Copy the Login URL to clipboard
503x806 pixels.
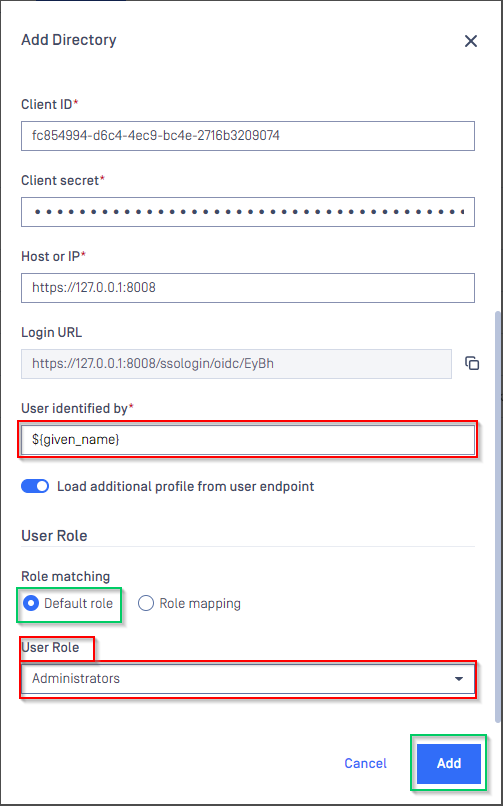pyautogui.click(x=472, y=363)
